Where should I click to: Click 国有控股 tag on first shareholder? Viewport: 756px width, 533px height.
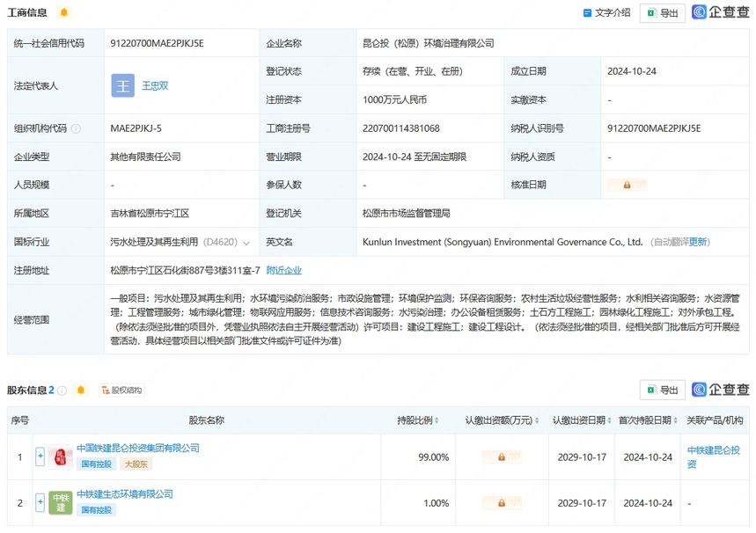coord(97,464)
